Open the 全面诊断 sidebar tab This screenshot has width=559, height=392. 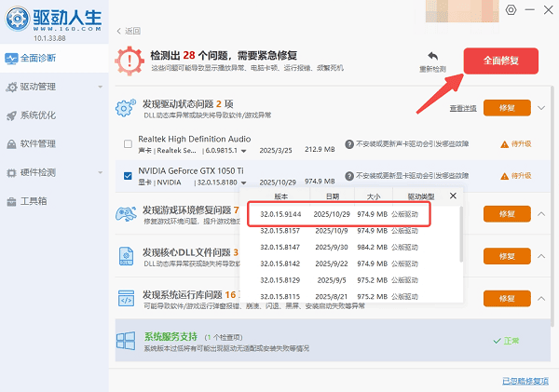pos(54,58)
